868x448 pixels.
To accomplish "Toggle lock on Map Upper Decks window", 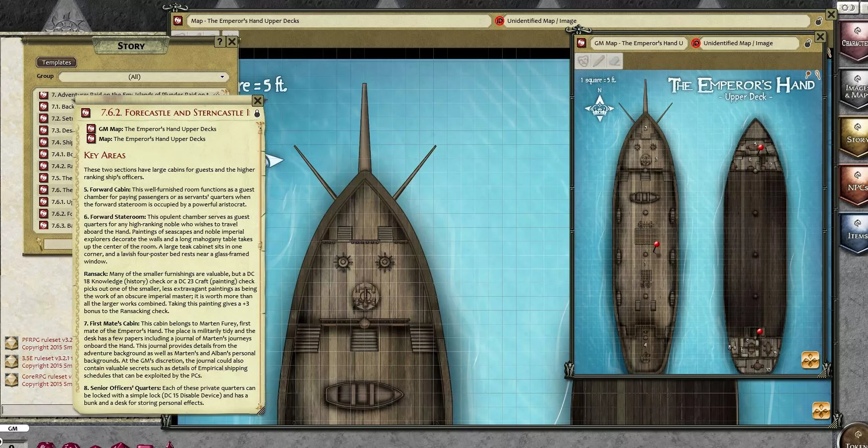I will click(x=819, y=21).
